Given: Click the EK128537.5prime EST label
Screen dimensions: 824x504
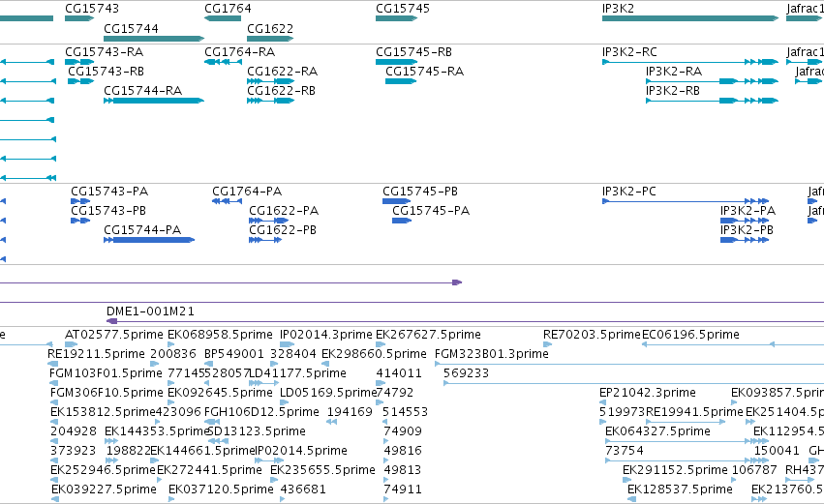Looking at the screenshot, I should (680, 489).
